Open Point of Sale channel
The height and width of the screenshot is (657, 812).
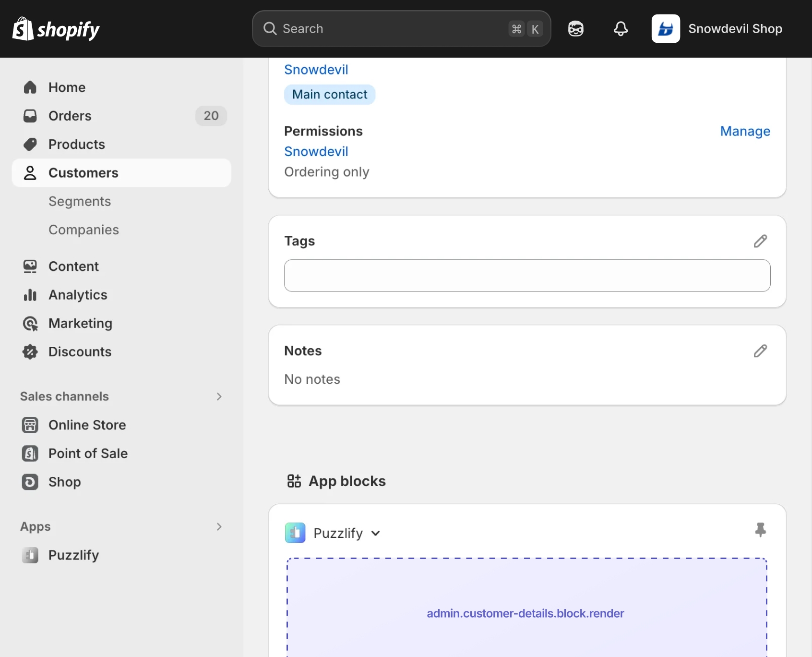pyautogui.click(x=121, y=453)
